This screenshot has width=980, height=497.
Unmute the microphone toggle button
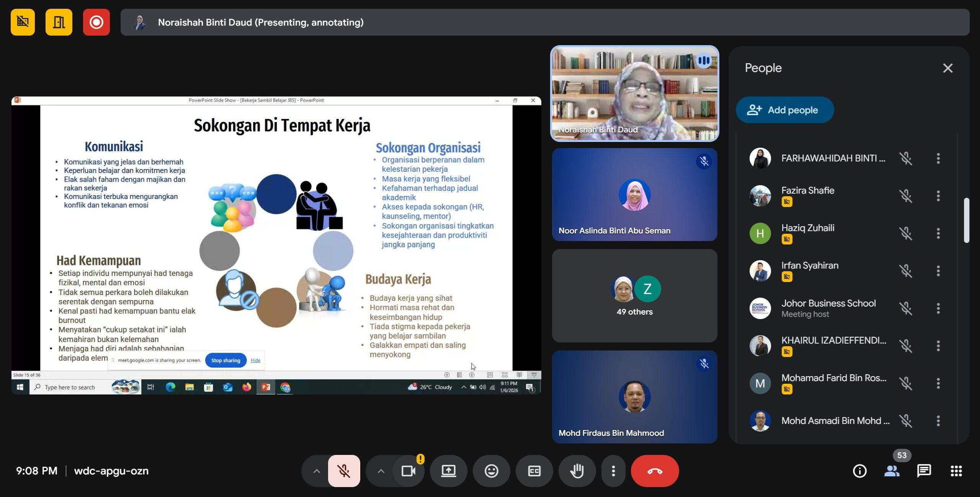coord(344,471)
